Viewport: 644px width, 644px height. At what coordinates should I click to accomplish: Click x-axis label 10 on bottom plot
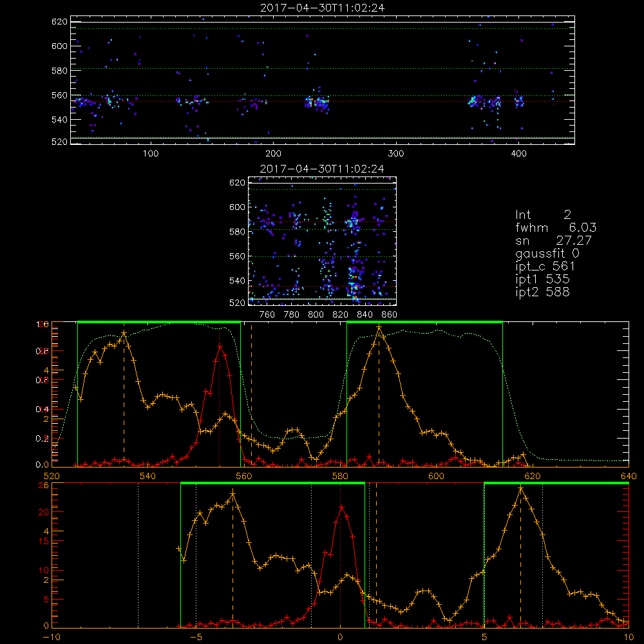629,637
